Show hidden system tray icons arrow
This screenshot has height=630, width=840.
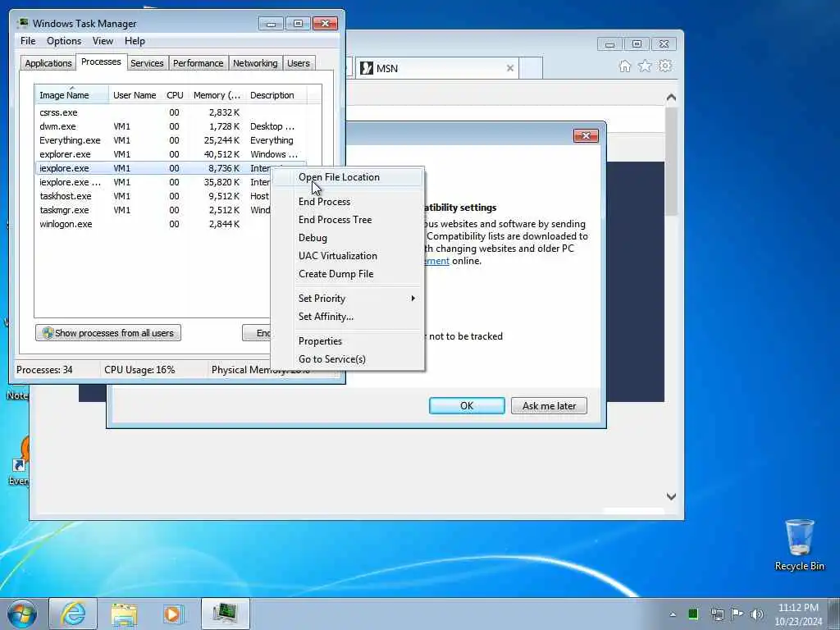tap(673, 614)
